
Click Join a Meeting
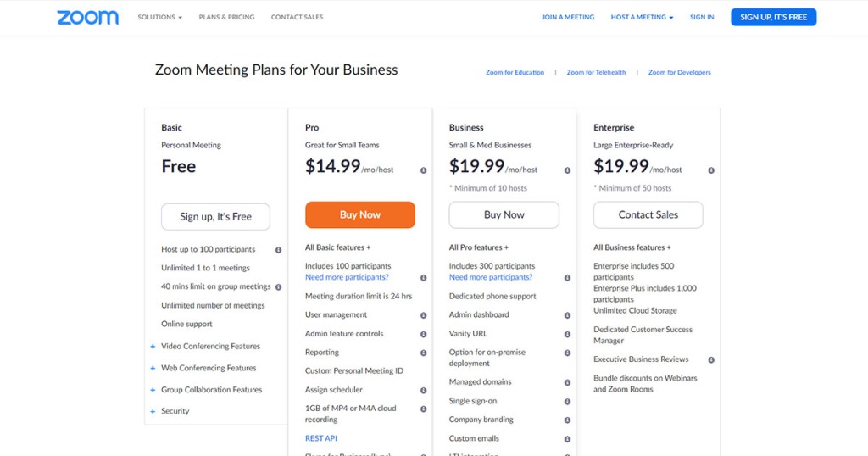point(568,17)
